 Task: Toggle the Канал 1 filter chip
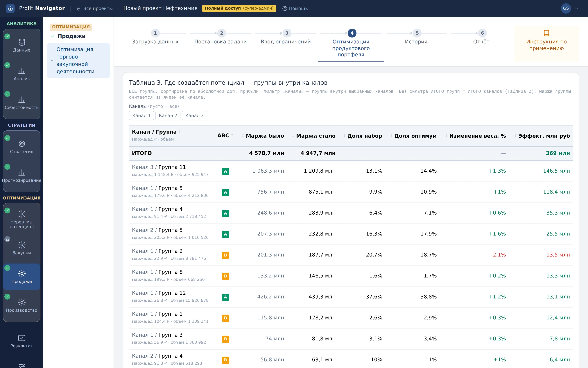[x=141, y=115]
